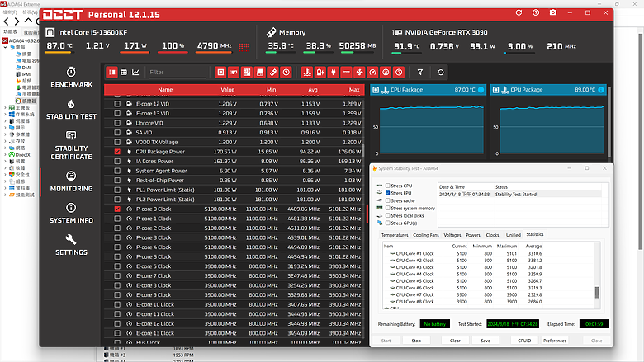Viewport: 644px width, 362px height.
Task: Stop the AIDA64 stability test
Action: [x=416, y=341]
